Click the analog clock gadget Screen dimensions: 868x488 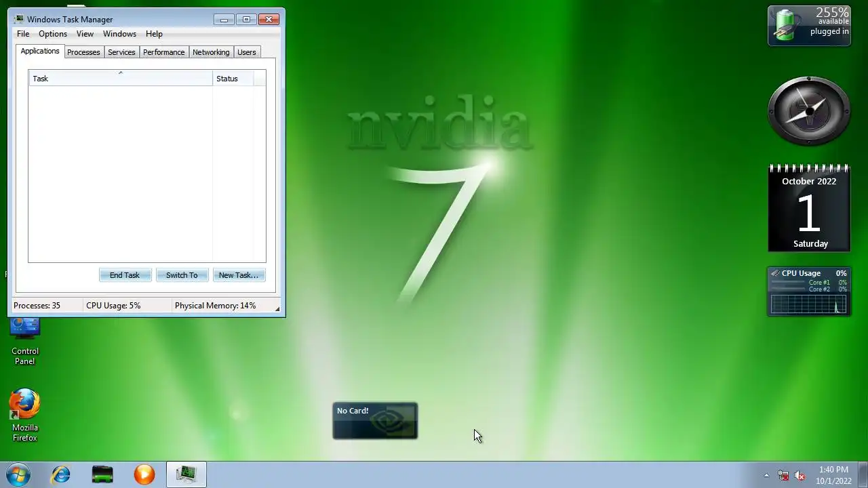[x=809, y=110]
